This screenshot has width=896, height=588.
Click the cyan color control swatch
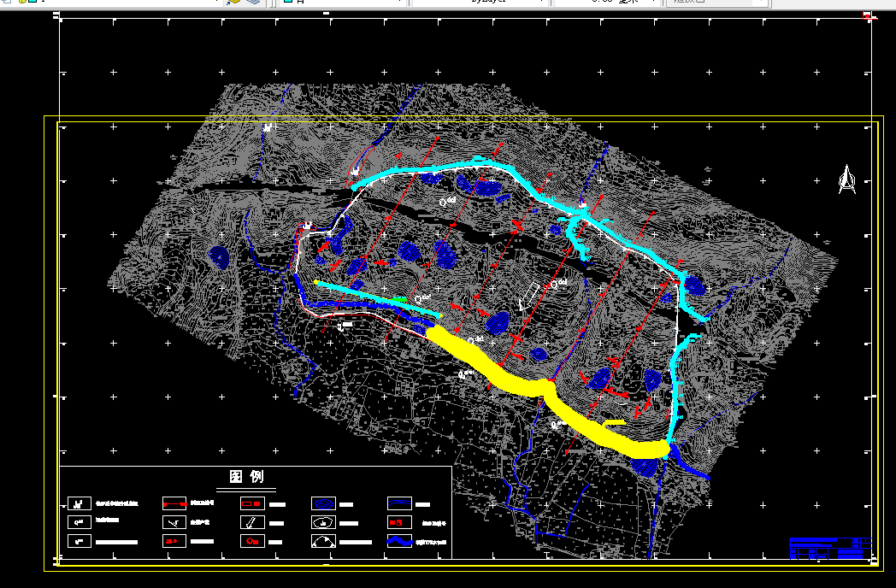click(x=288, y=2)
